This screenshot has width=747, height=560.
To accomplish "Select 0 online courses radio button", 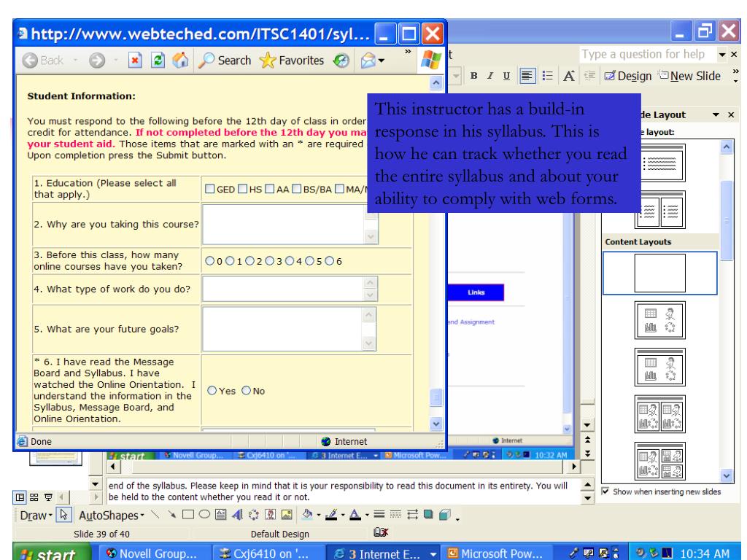I will click(x=209, y=261).
